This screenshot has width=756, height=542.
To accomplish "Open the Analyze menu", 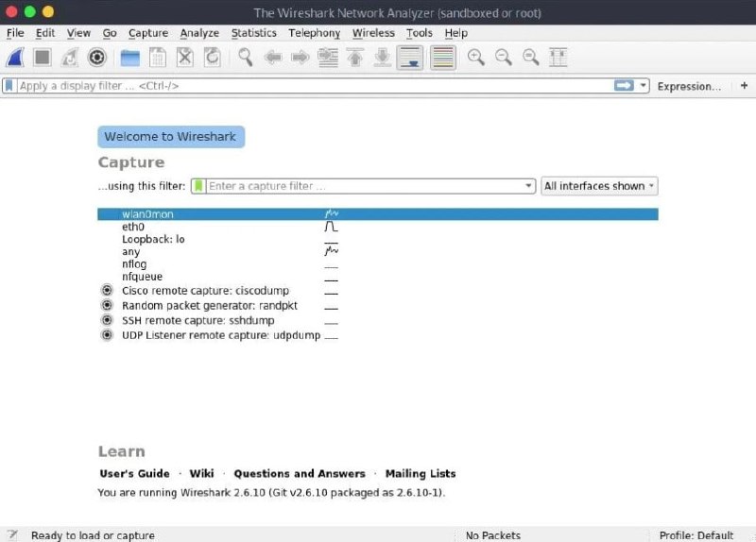I will tap(199, 33).
